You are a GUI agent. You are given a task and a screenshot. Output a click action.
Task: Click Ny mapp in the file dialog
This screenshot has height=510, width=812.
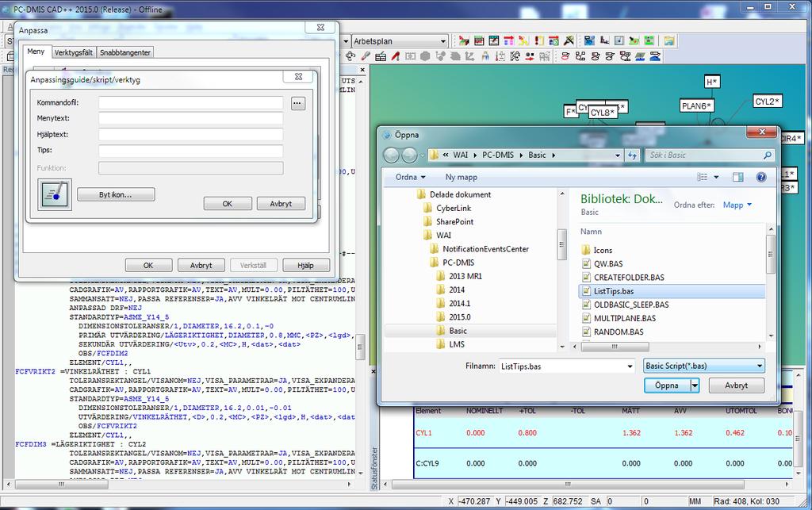(461, 177)
